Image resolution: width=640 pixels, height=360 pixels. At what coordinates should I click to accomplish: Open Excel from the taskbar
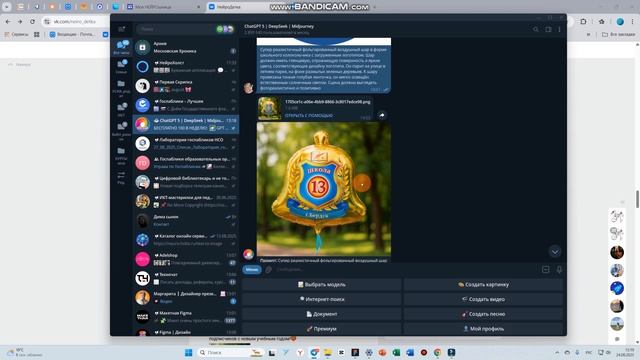pyautogui.click(x=396, y=353)
